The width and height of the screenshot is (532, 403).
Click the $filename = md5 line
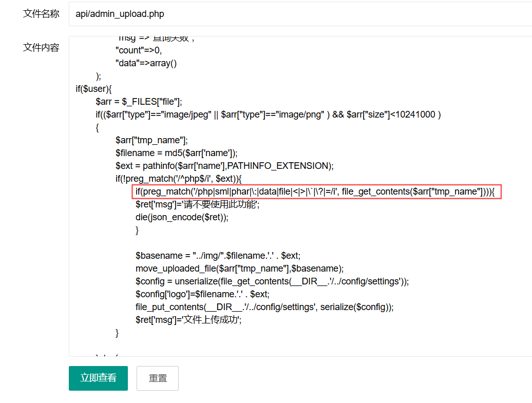click(x=176, y=153)
